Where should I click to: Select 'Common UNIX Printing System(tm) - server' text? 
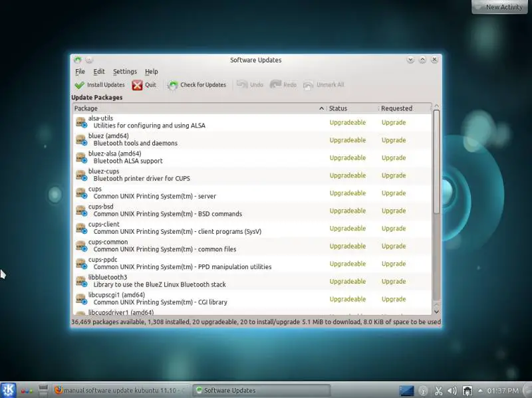pyautogui.click(x=155, y=196)
